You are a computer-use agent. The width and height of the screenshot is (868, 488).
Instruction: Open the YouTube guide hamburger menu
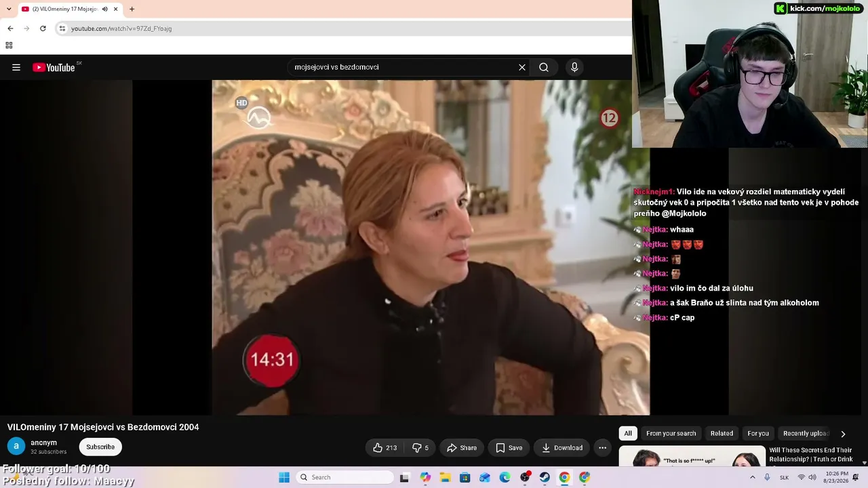16,67
